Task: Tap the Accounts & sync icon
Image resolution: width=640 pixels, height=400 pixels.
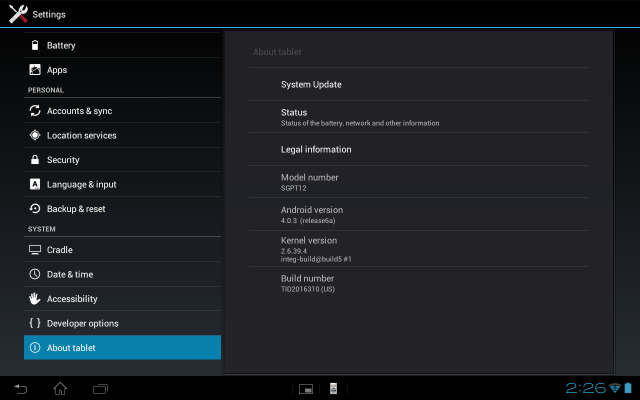Action: coord(35,111)
